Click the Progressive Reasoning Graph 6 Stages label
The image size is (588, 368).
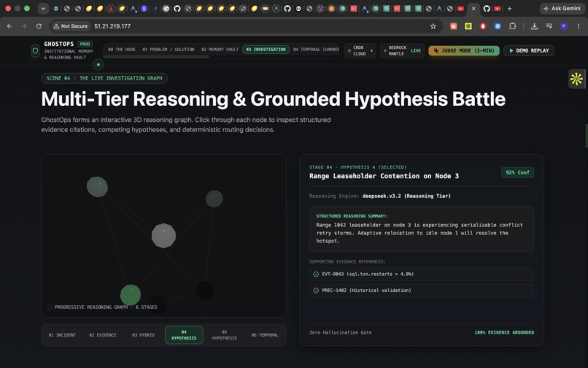[x=106, y=307]
